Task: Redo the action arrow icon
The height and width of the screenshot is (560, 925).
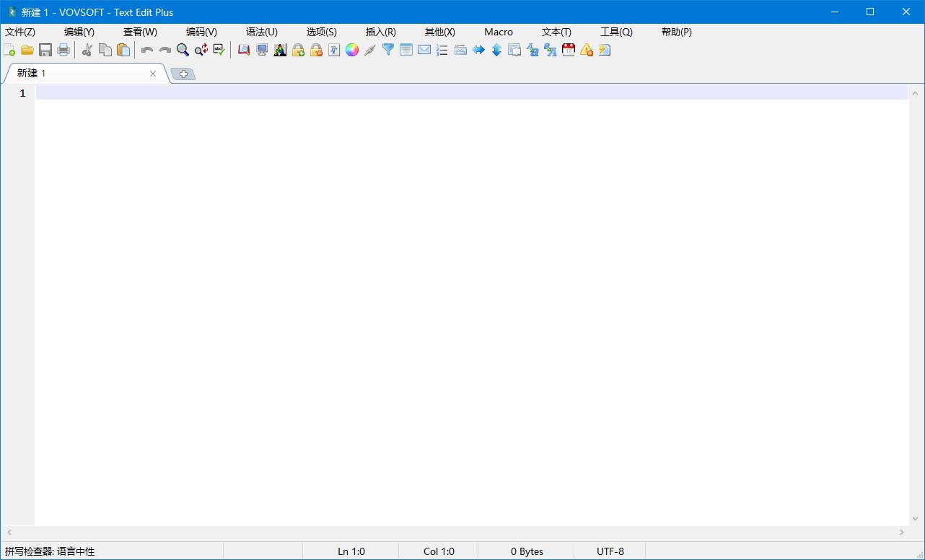Action: click(165, 50)
